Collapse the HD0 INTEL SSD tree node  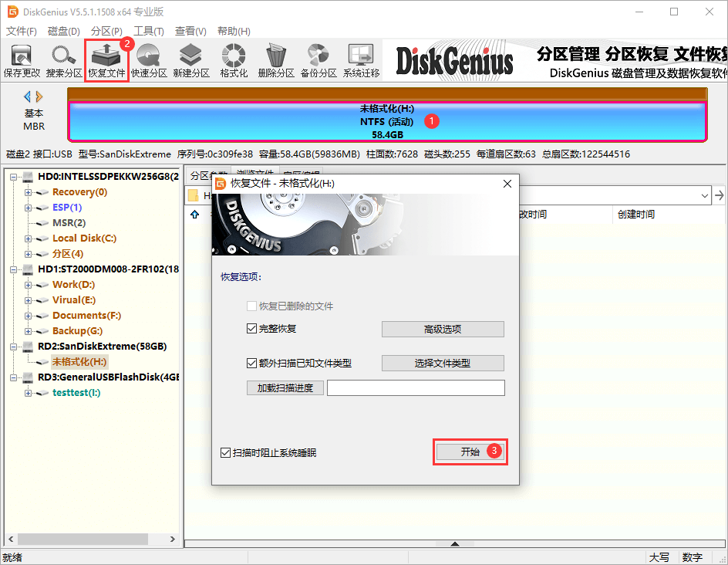point(13,177)
